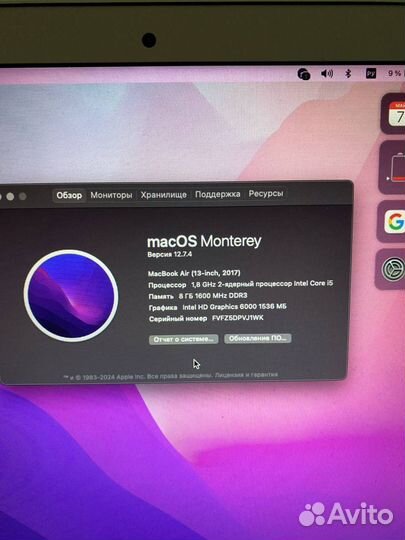Screen dimensions: 405x540
Task: Click the Отчет о системе button
Action: [184, 339]
